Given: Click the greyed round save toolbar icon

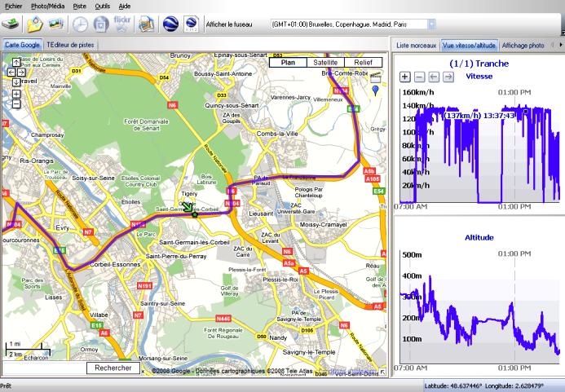Looking at the screenshot, I should pos(101,24).
